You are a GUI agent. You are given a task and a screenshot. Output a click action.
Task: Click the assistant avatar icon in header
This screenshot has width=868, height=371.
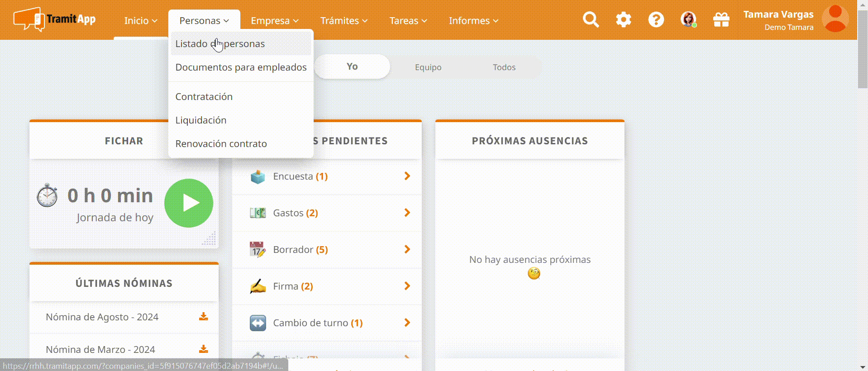[688, 20]
